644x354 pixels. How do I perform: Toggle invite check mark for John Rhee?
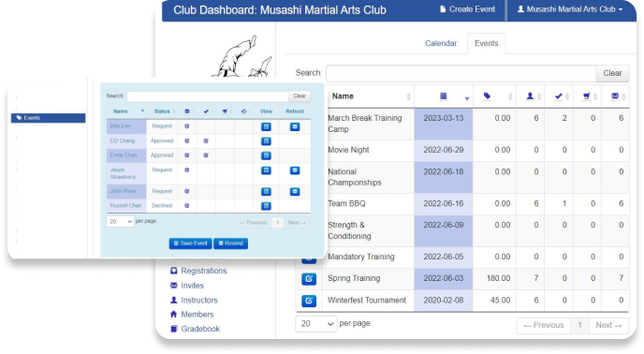point(187,191)
